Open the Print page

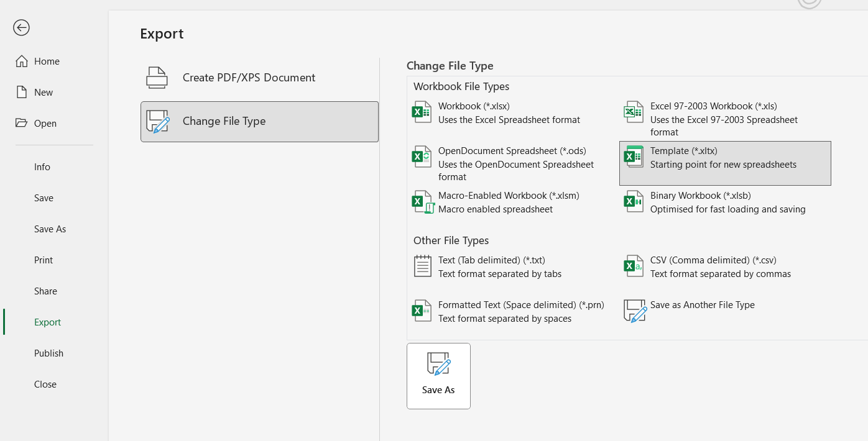tap(44, 260)
